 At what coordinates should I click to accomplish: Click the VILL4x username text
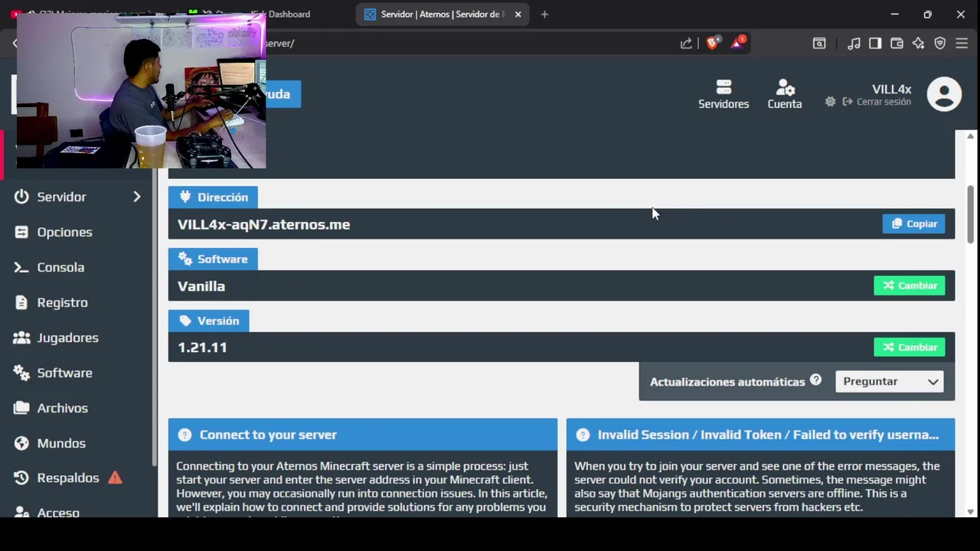tap(891, 89)
